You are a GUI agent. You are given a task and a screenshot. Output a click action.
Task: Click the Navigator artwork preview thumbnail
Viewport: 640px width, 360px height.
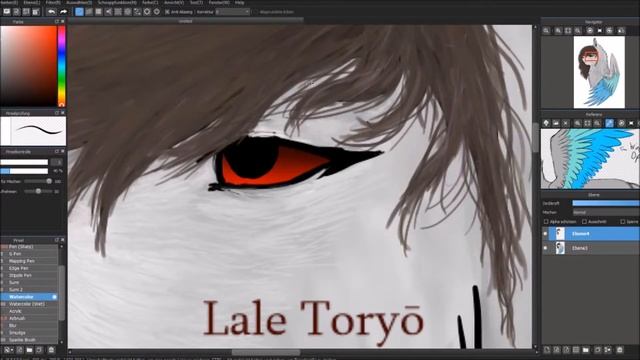(599, 72)
